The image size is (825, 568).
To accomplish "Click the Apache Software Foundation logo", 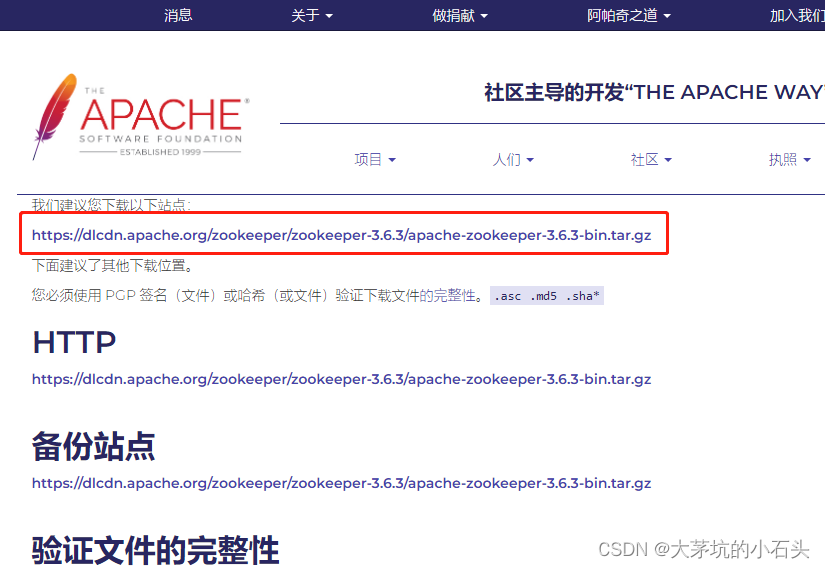I will pyautogui.click(x=140, y=117).
